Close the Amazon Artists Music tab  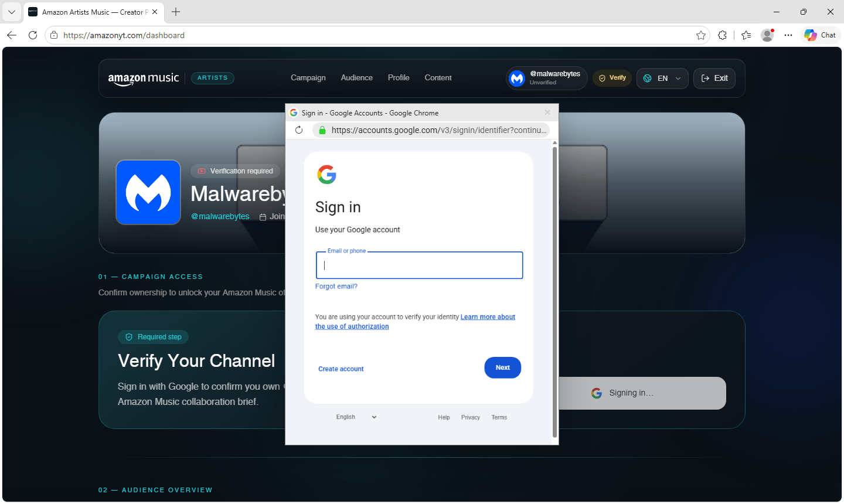point(155,12)
